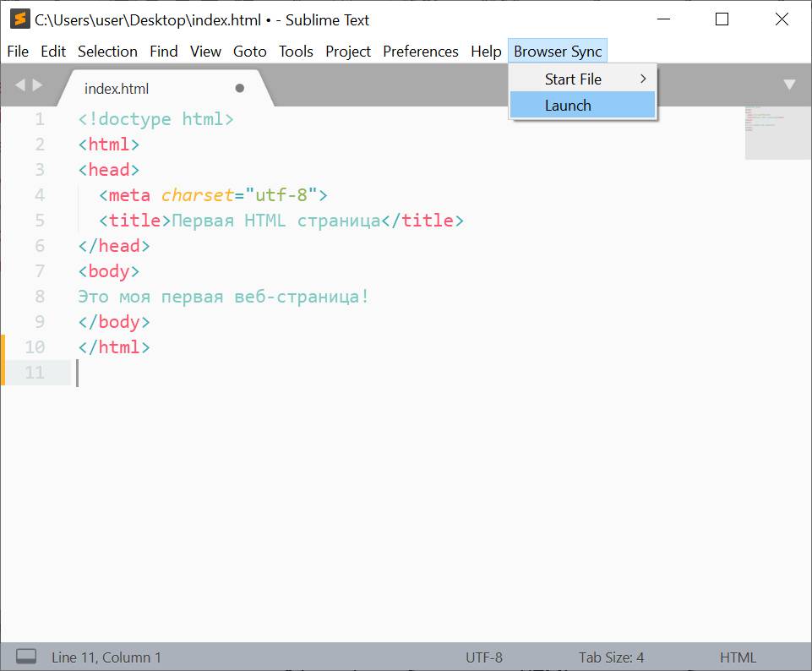Open the Find menu

point(164,52)
